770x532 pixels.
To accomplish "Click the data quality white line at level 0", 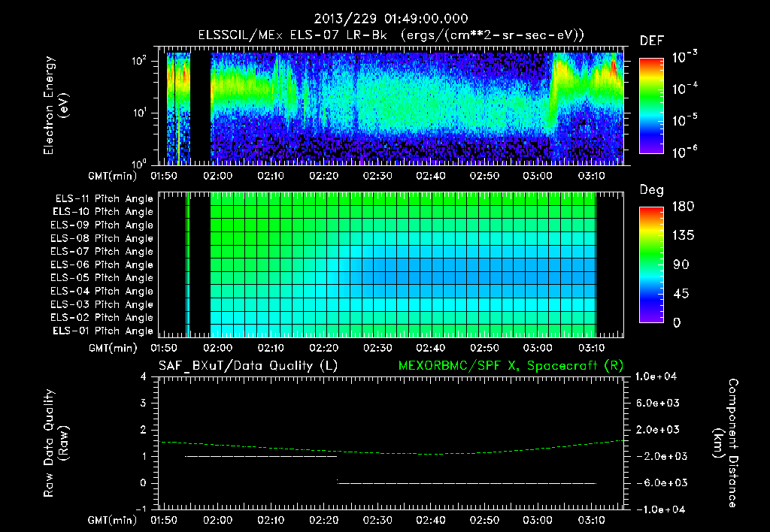I will tap(466, 483).
